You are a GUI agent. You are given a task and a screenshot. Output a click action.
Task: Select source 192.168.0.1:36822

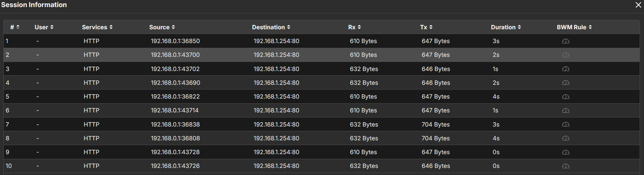175,97
